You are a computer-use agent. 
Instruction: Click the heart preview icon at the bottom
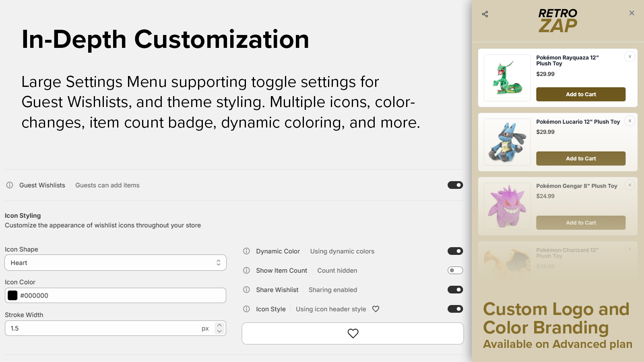pos(353,333)
